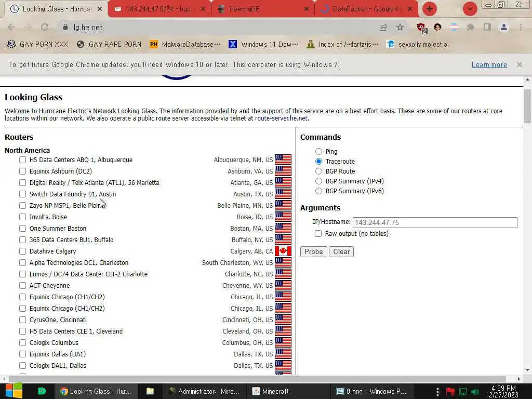Select the Ping command
The height and width of the screenshot is (399, 532).
318,151
